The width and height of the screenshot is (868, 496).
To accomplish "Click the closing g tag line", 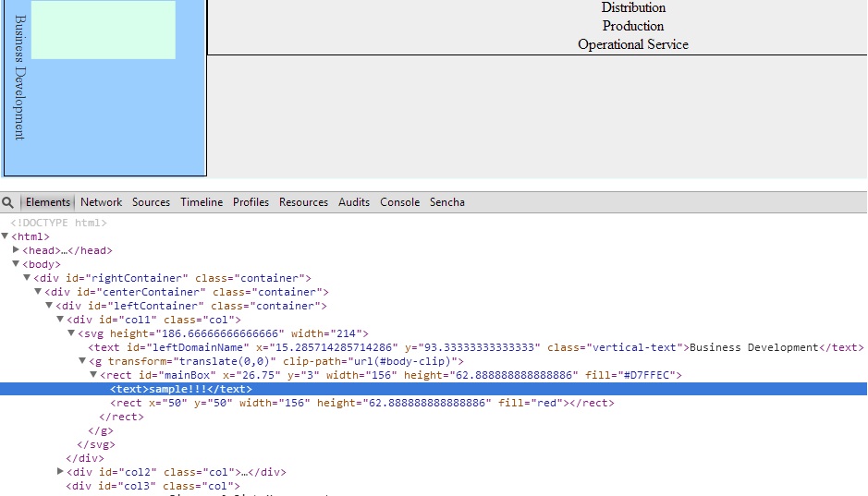I will tap(100, 430).
